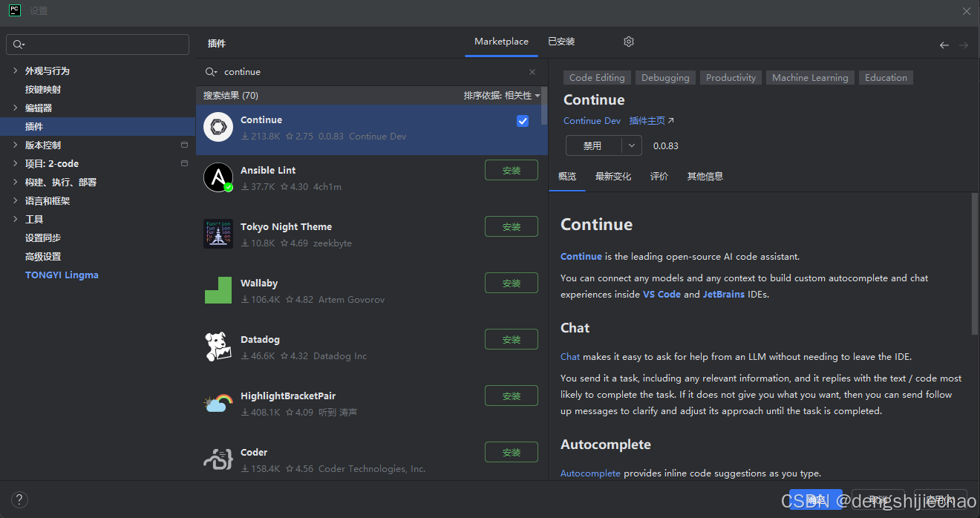Open the dropdown arrow beside 禁用
Image resolution: width=980 pixels, height=518 pixels.
pyautogui.click(x=632, y=145)
